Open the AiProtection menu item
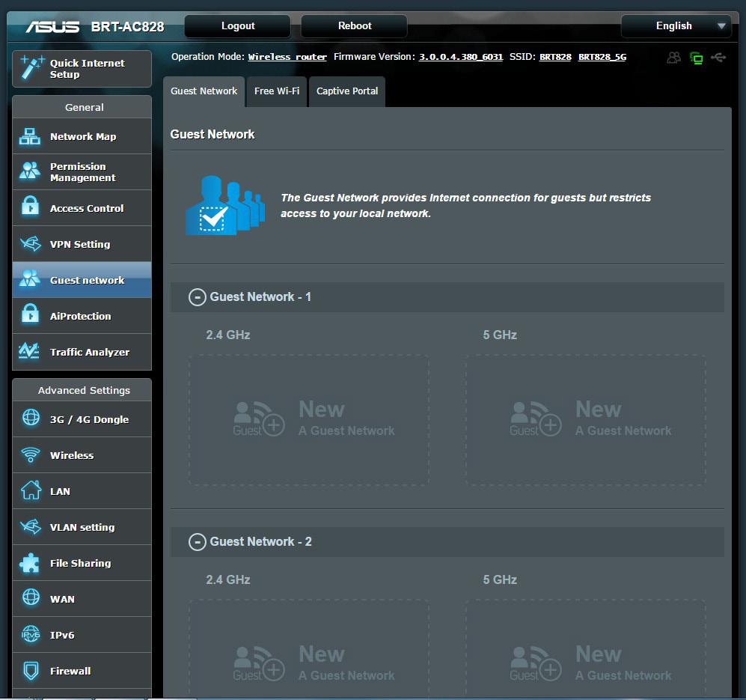This screenshot has height=700, width=746. tap(82, 316)
